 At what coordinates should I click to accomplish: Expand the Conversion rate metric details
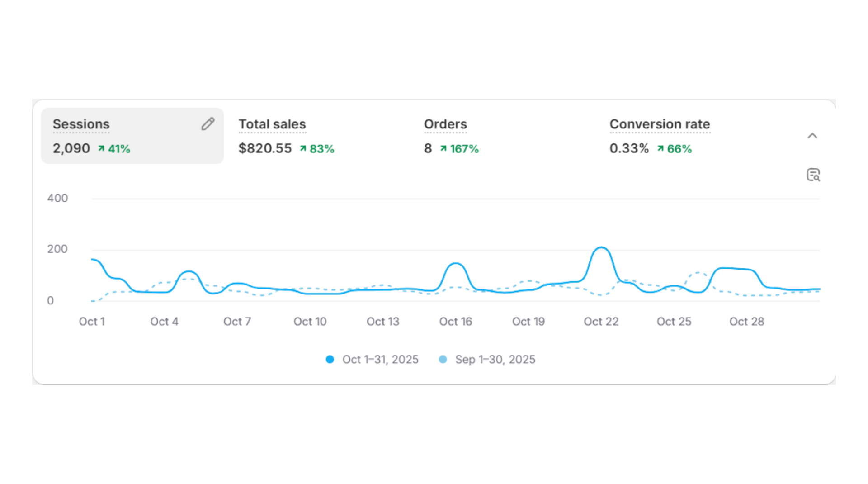coord(660,124)
